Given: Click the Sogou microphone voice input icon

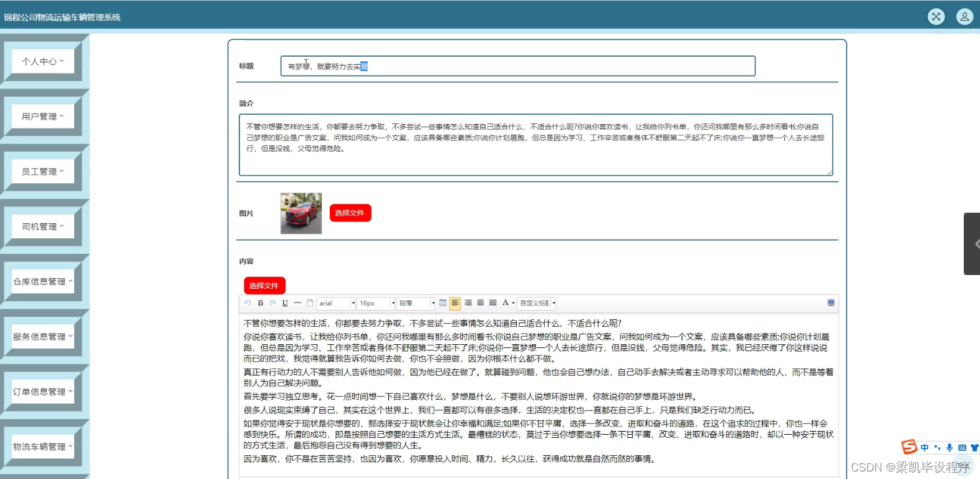Looking at the screenshot, I should point(949,448).
